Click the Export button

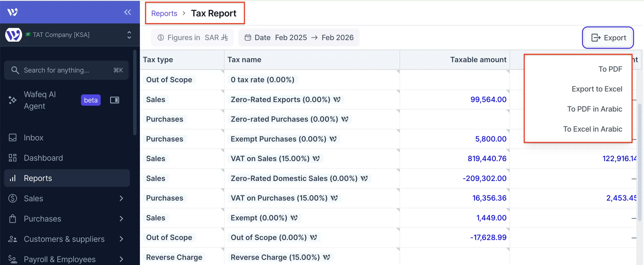point(608,38)
